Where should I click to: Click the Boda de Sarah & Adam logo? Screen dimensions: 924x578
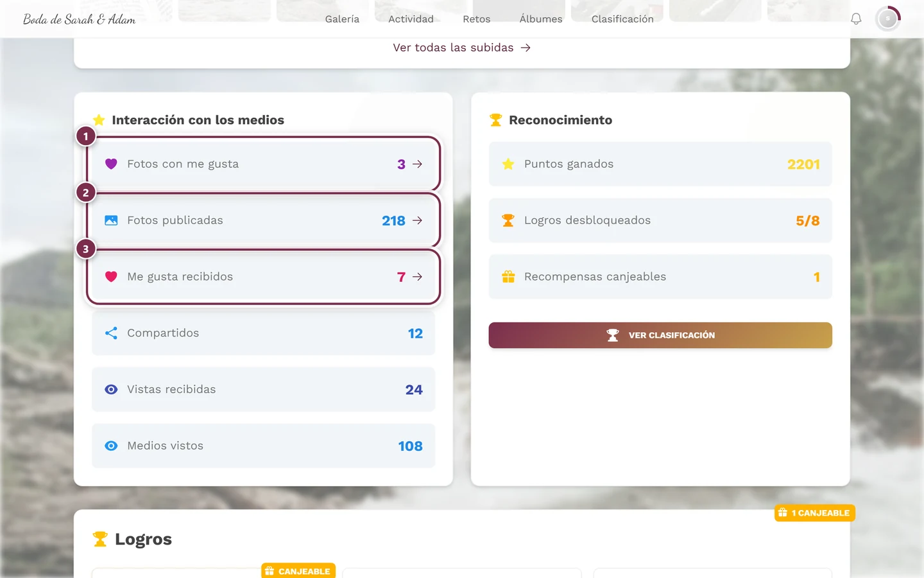(x=80, y=19)
